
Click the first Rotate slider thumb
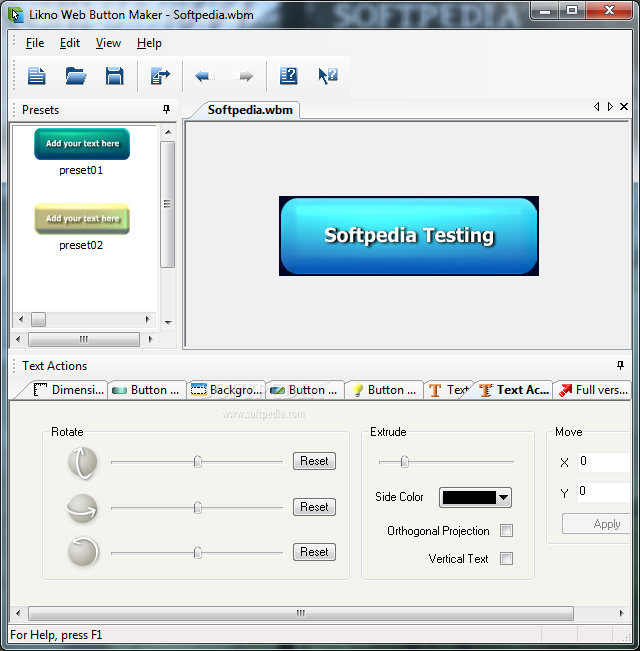[198, 462]
